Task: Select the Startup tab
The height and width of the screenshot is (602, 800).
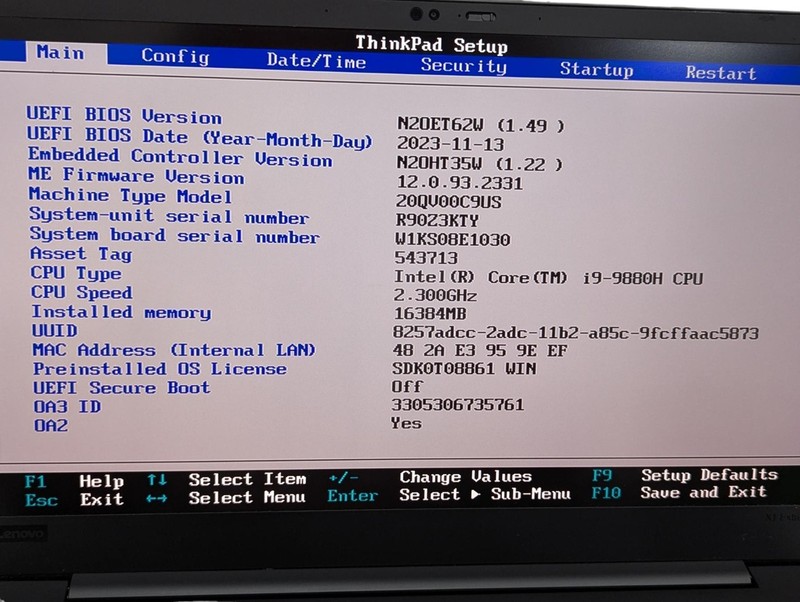Action: pos(596,69)
